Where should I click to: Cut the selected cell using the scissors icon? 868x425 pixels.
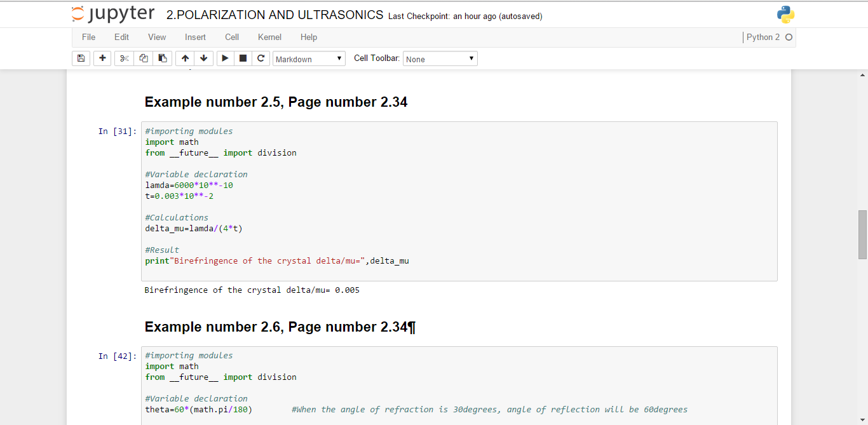coord(124,58)
